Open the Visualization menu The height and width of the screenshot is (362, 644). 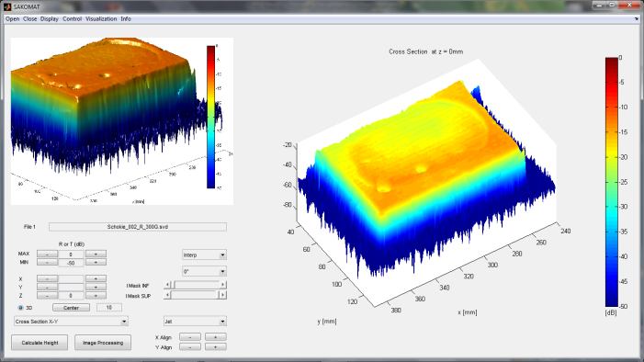[101, 19]
